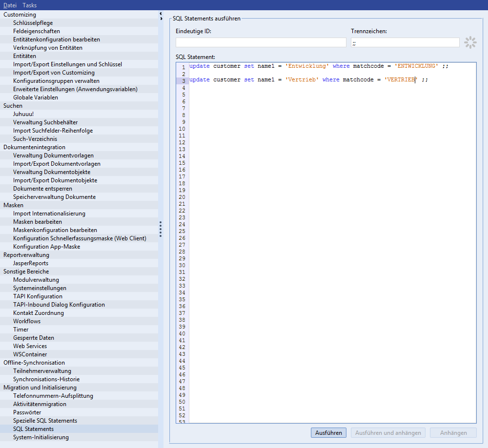488x448 pixels.
Task: Collapse the sidebar with the splitter arrows
Action: click(161, 17)
